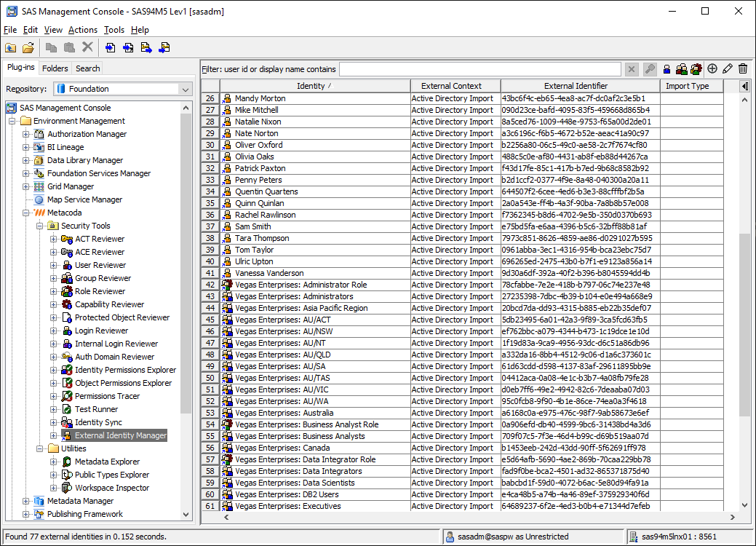This screenshot has height=546, width=756.
Task: Sort by the External Identifier column header
Action: [581, 86]
